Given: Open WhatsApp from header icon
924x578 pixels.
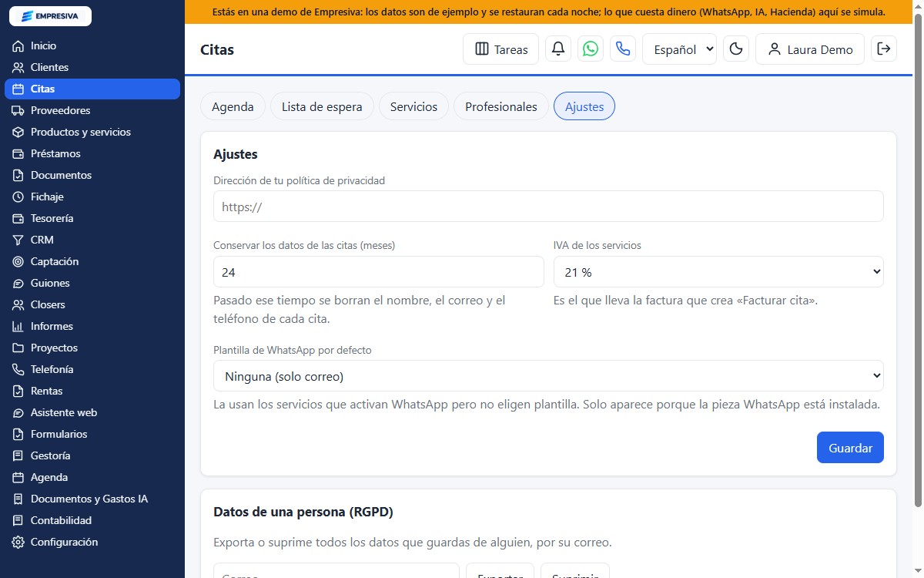Looking at the screenshot, I should pos(591,49).
